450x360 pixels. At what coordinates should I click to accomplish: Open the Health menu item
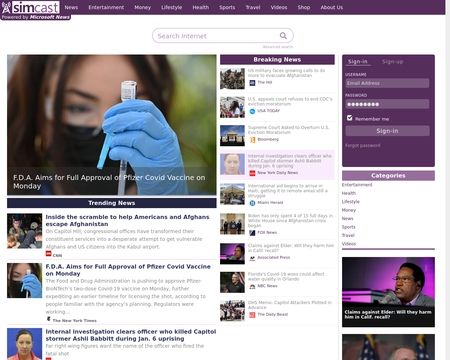[201, 7]
